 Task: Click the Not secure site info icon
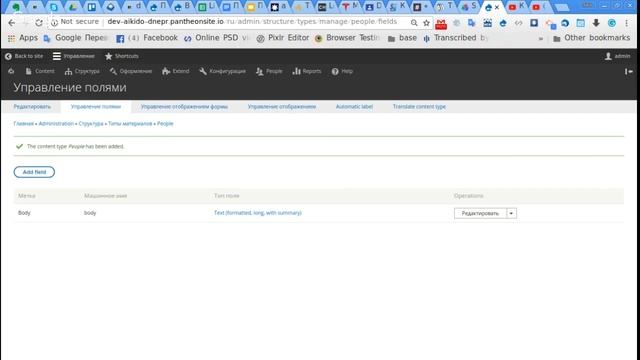coord(54,23)
